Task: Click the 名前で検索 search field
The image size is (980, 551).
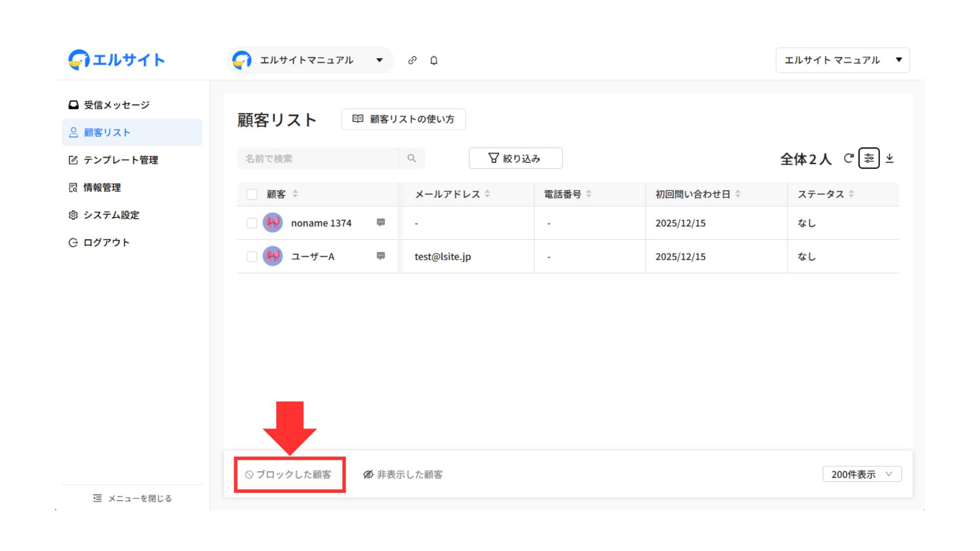Action: click(x=317, y=158)
